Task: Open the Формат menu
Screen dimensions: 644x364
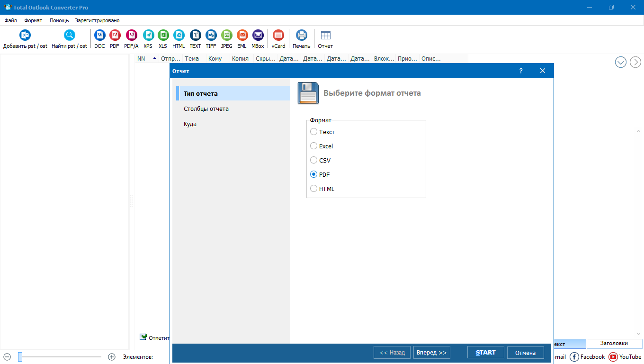Action: (x=33, y=20)
